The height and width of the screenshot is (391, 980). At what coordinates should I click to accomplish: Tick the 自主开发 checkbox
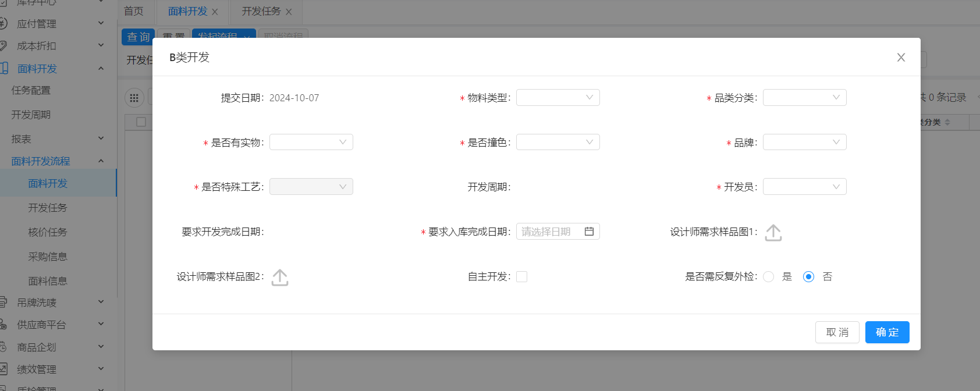click(x=522, y=277)
